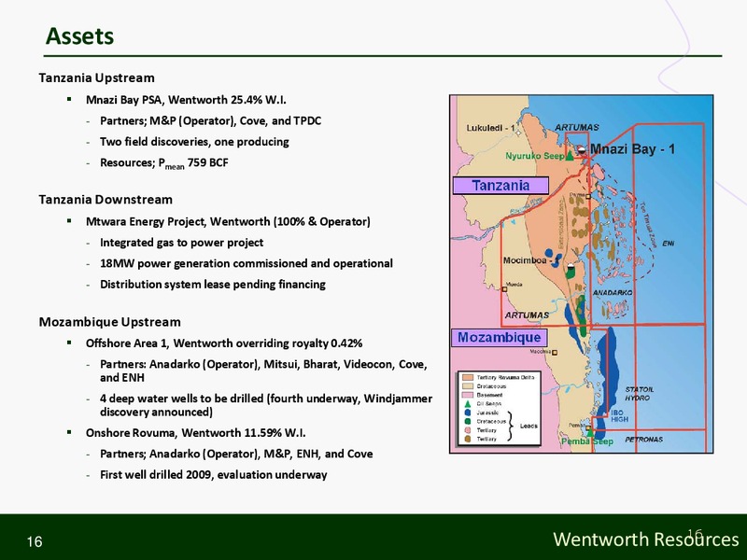This screenshot has height=560, width=747.
Task: Select the 18MW power generation commissioned line
Action: (x=247, y=263)
